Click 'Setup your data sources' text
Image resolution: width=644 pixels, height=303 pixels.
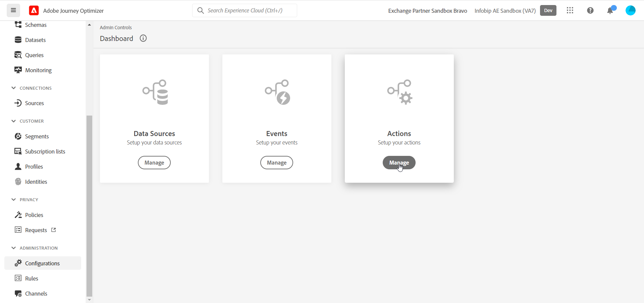[x=154, y=142]
